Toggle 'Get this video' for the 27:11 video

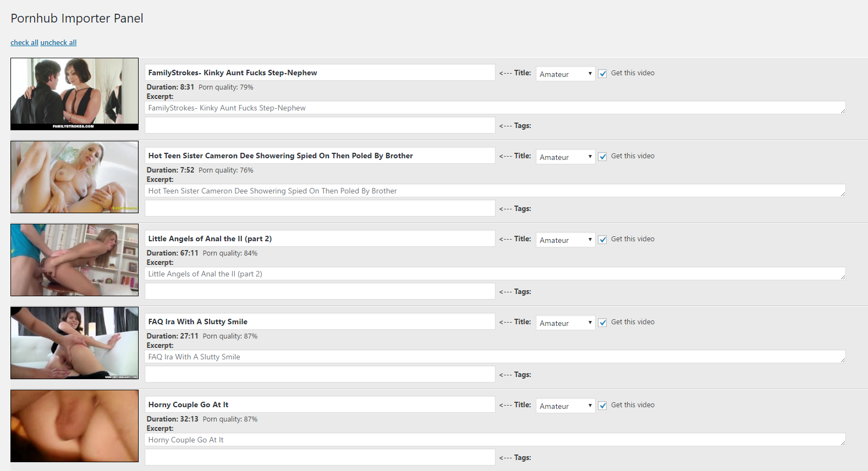[602, 323]
